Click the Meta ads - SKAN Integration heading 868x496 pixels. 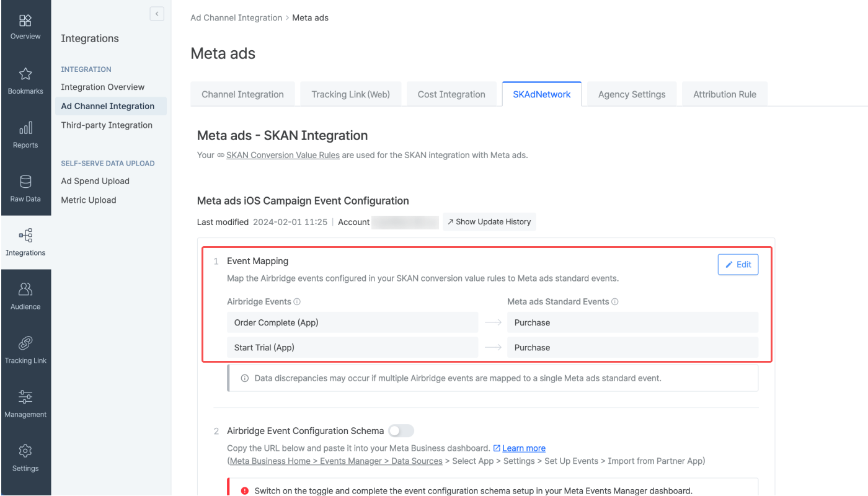(283, 136)
